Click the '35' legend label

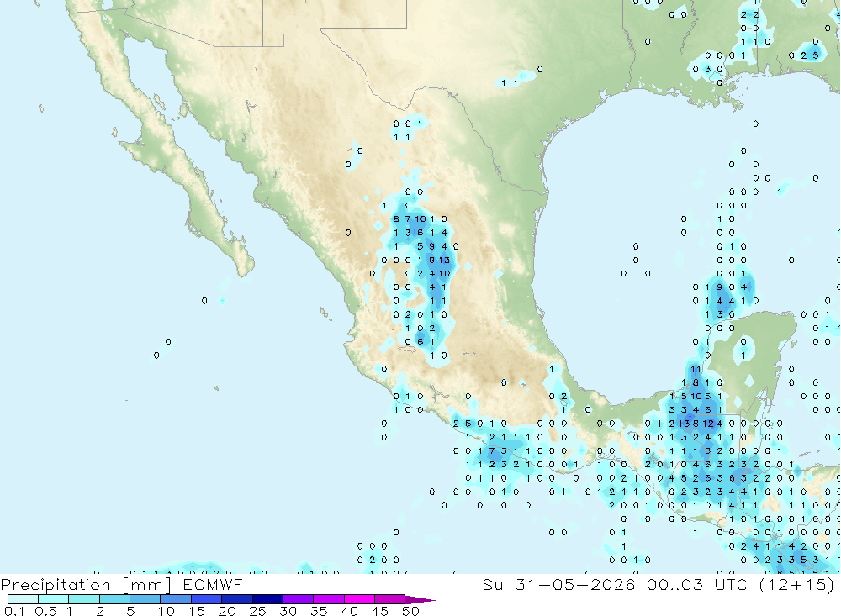click(319, 611)
